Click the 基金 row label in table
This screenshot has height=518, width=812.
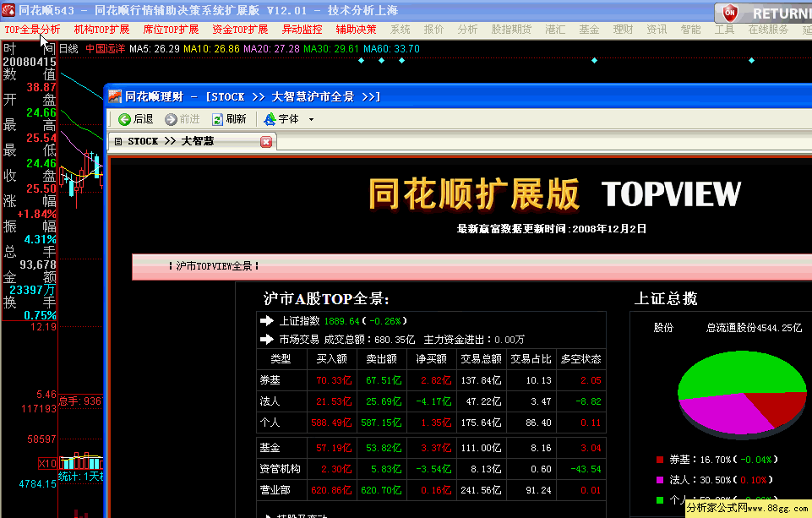(x=270, y=448)
